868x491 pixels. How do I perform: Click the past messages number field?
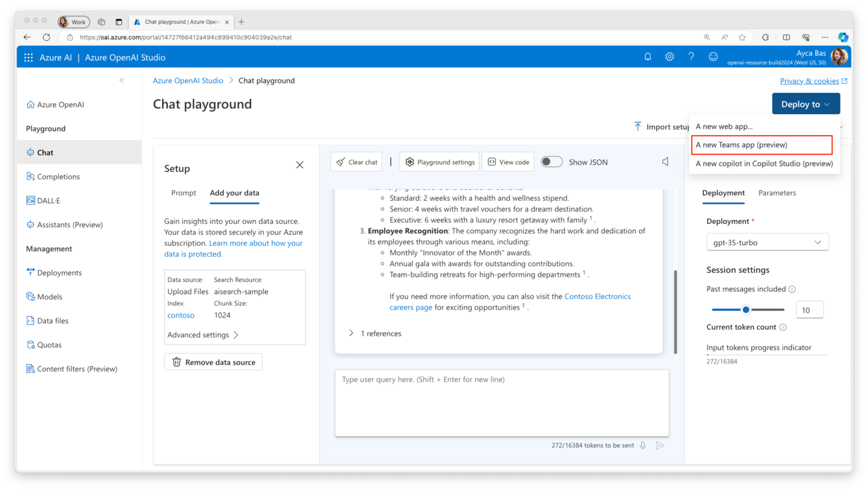click(810, 310)
